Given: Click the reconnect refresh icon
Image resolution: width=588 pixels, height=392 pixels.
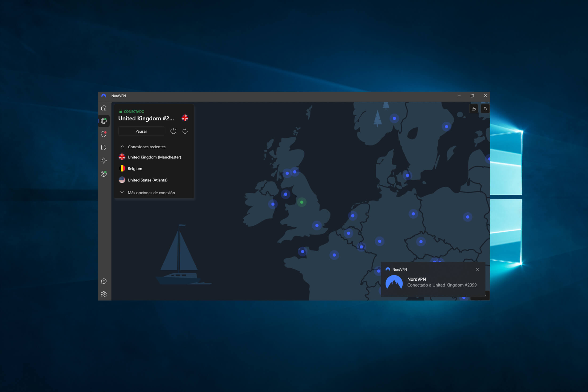Looking at the screenshot, I should [x=185, y=131].
